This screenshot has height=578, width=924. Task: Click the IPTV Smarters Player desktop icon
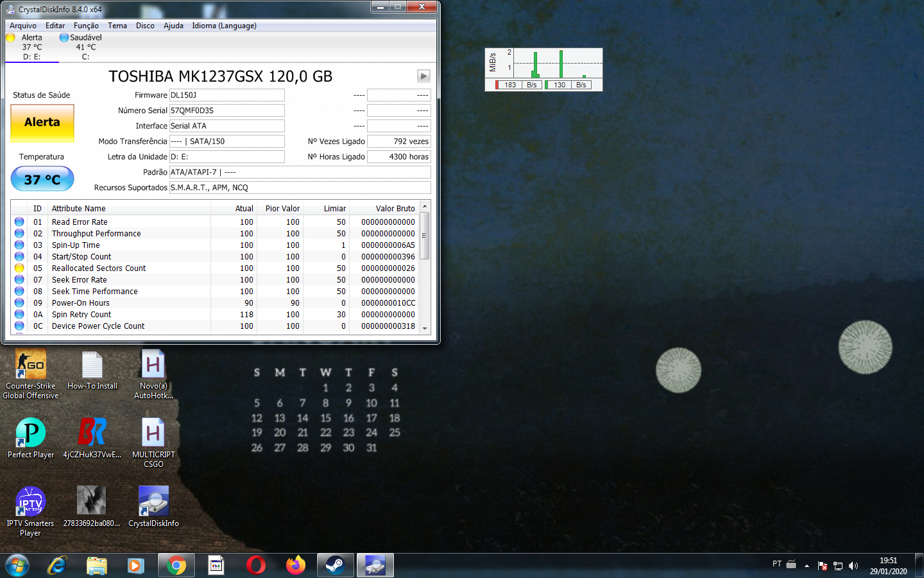tap(30, 511)
